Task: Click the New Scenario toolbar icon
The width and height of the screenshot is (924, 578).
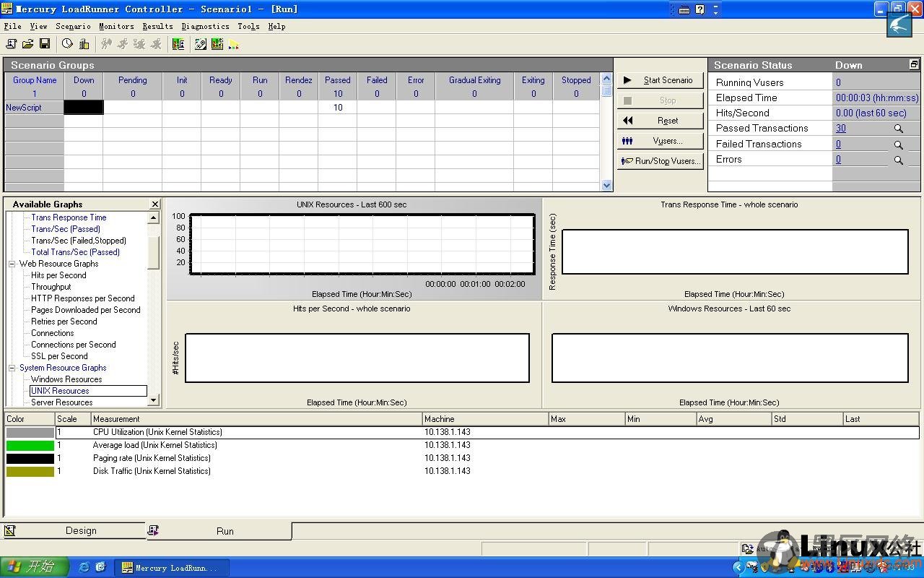Action: [12, 44]
